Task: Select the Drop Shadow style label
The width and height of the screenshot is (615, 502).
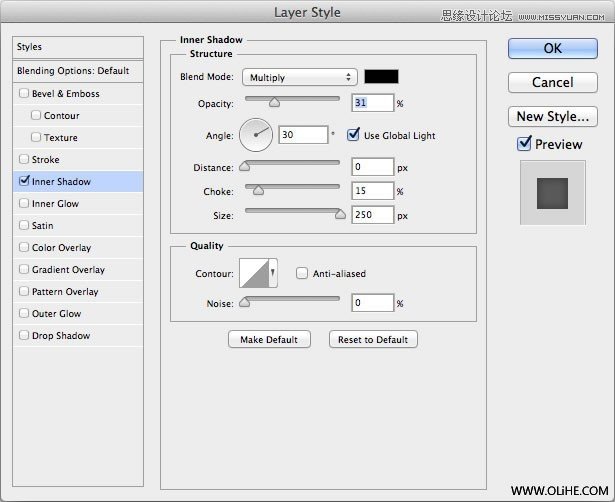Action: 61,335
